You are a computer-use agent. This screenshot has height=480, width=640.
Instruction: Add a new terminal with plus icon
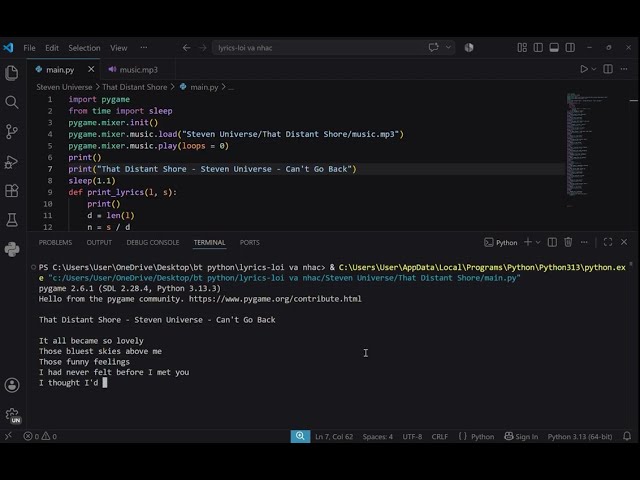[528, 242]
